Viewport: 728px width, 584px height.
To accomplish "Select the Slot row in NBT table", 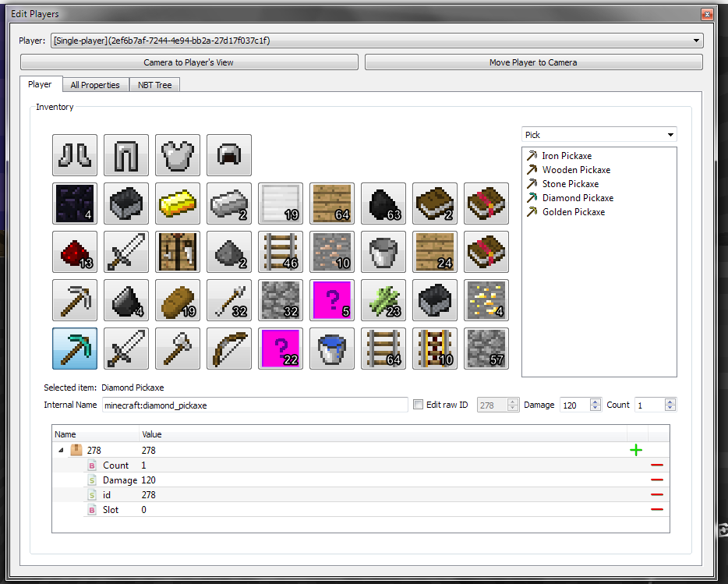I will pyautogui.click(x=361, y=510).
